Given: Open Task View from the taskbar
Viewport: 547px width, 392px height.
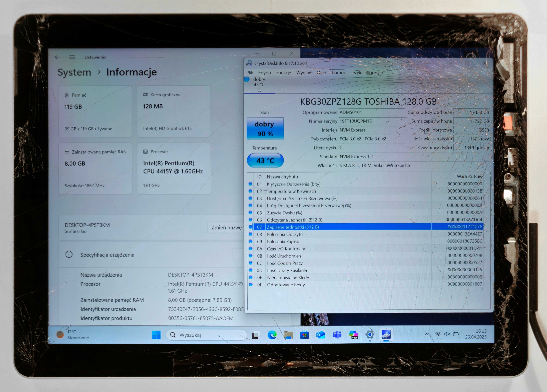Looking at the screenshot, I should (x=255, y=335).
